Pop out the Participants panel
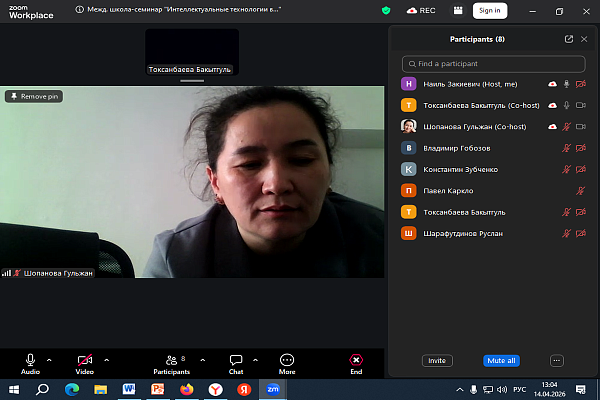This screenshot has width=600, height=400. [x=569, y=39]
